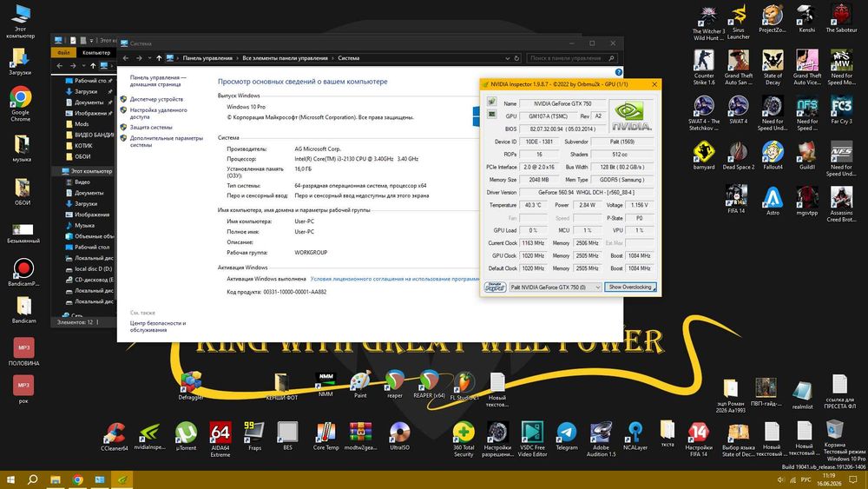Open CCleaner64 desktop icon
The height and width of the screenshot is (489, 868).
[x=115, y=436]
